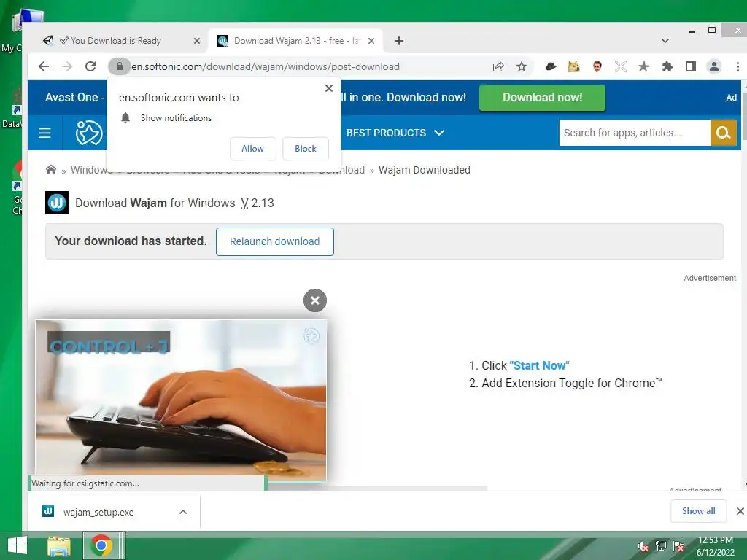Screen dimensions: 747x560
Task: Expand the tab search chevron
Action: (x=665, y=41)
